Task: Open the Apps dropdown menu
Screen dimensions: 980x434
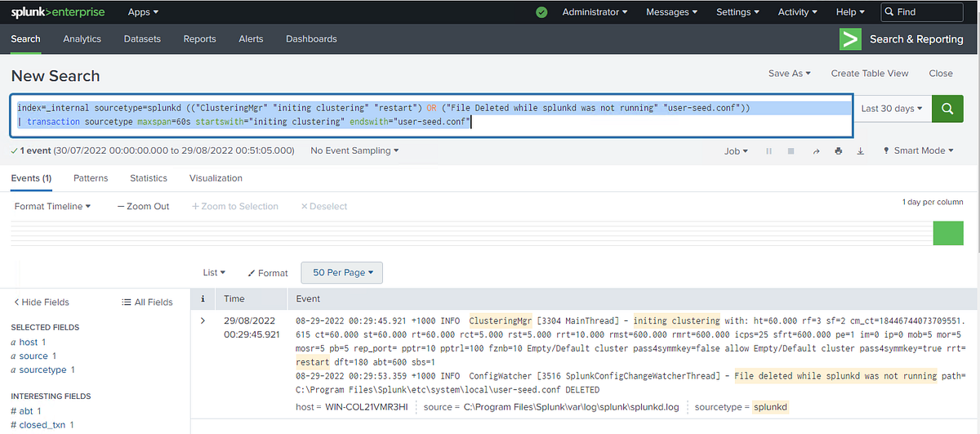Action: coord(144,12)
